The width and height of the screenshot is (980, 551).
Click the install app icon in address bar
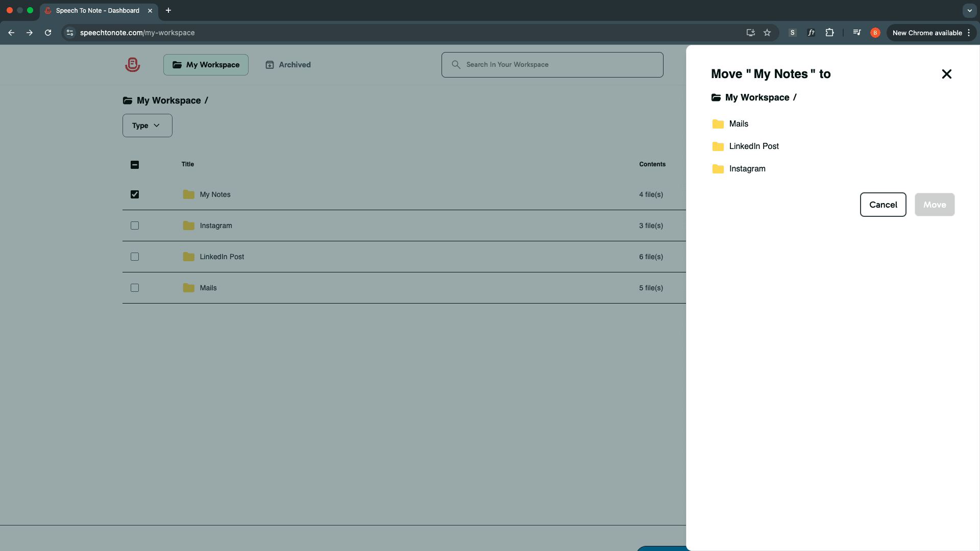tap(750, 33)
